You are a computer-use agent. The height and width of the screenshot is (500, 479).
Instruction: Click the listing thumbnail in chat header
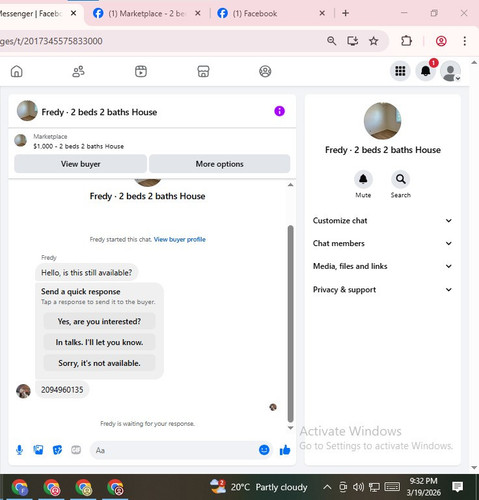[27, 111]
